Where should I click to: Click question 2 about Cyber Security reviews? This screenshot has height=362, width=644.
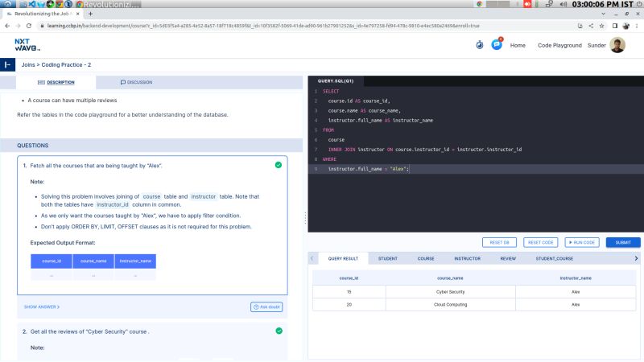click(89, 331)
